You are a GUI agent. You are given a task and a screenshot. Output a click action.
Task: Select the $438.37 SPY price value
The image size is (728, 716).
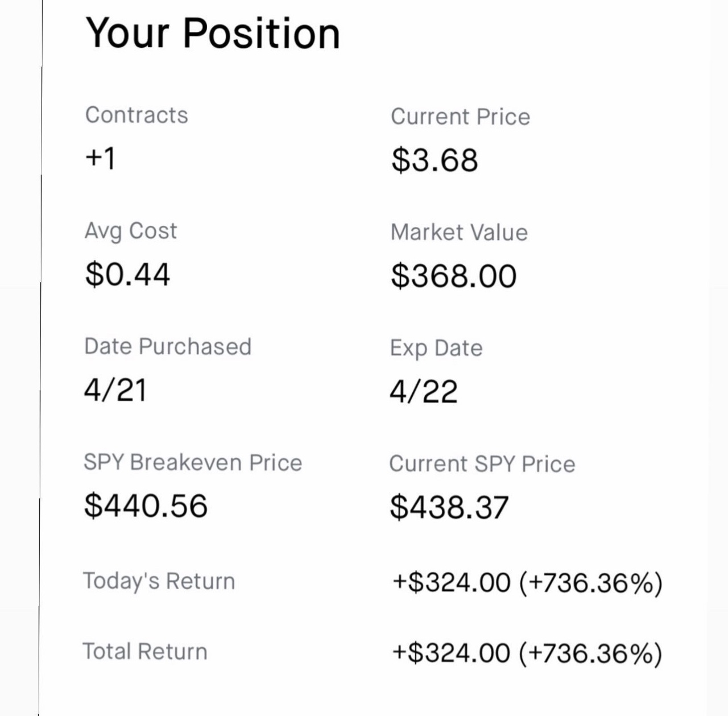pos(449,507)
